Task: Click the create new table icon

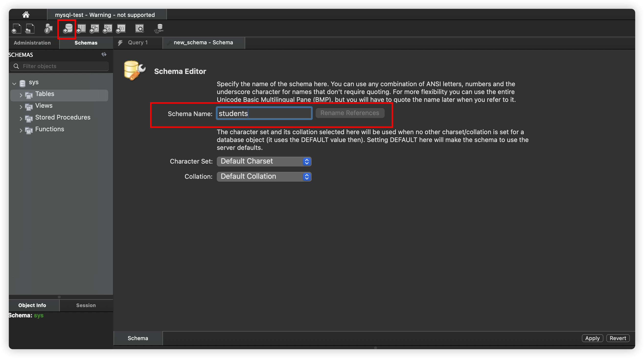Action: tap(81, 28)
